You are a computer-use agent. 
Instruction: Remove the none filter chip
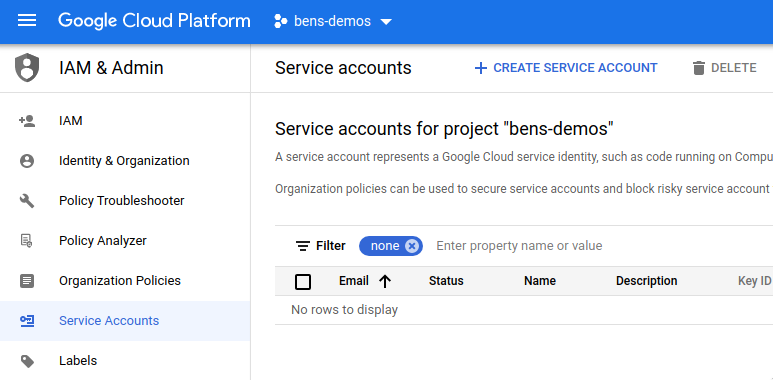click(412, 246)
